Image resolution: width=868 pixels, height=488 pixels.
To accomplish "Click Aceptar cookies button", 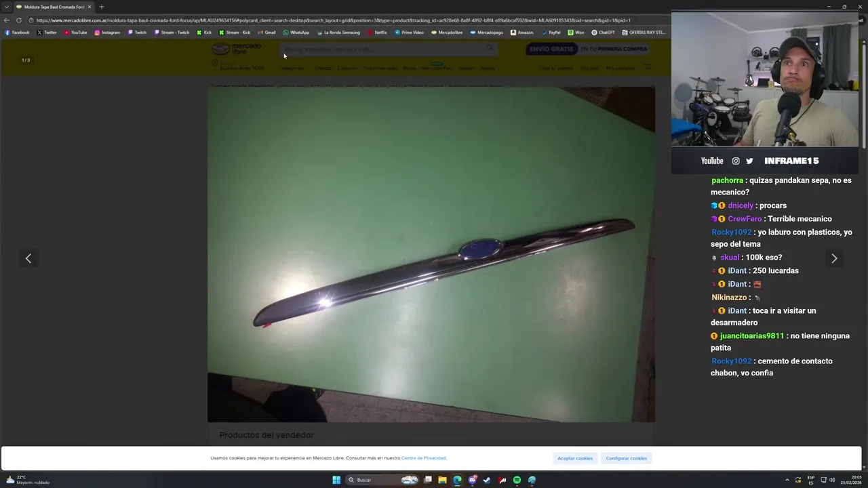I will [x=575, y=458].
